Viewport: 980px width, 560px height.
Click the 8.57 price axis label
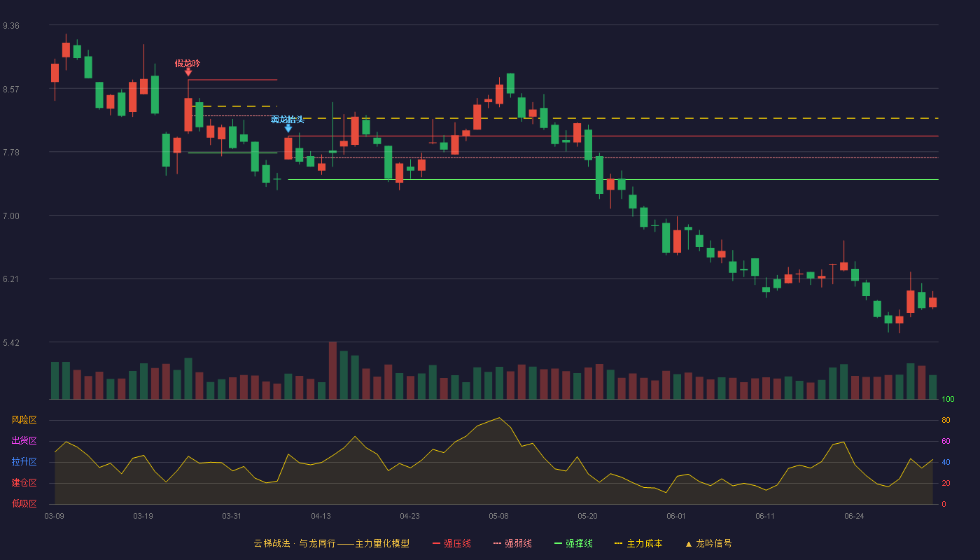pos(11,89)
